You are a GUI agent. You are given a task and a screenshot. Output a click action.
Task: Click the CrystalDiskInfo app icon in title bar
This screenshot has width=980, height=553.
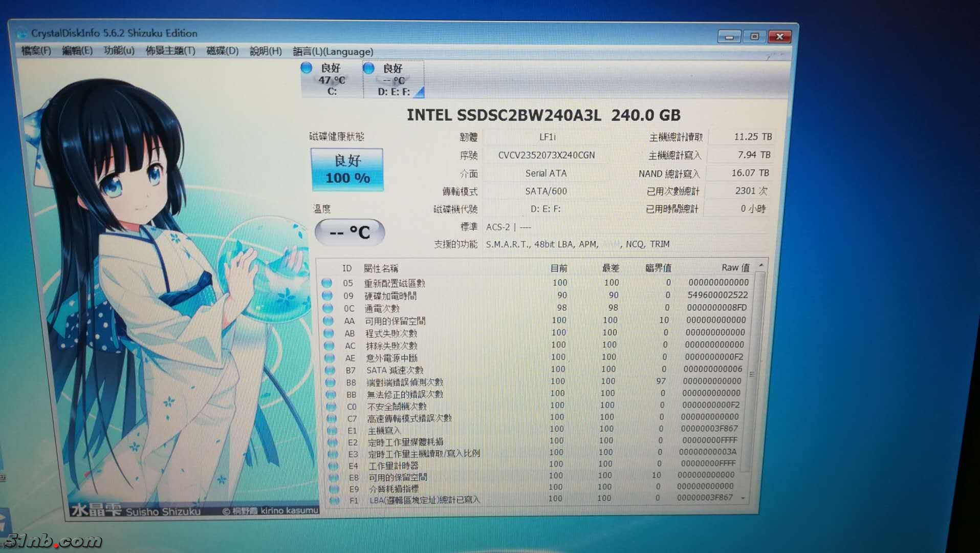(22, 33)
